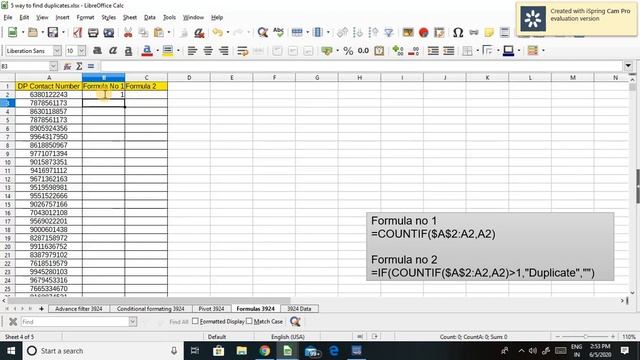Screen dimensions: 640x360
Task: Align cell text to the left
Action: tap(192, 51)
